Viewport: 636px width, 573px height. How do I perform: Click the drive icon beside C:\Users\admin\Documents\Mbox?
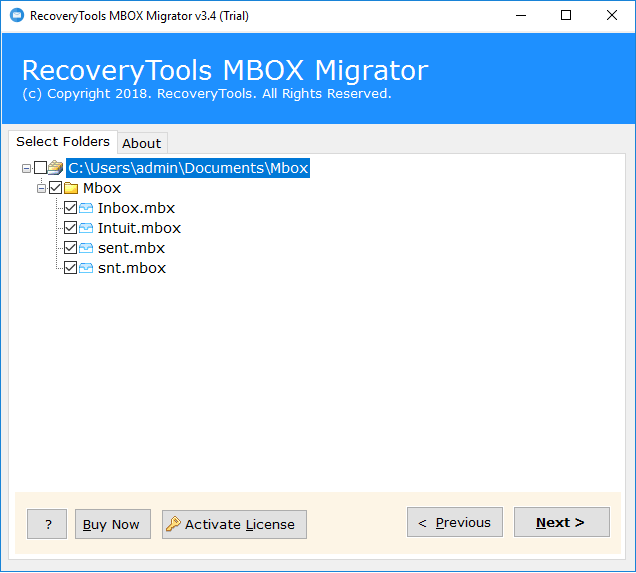(x=56, y=167)
